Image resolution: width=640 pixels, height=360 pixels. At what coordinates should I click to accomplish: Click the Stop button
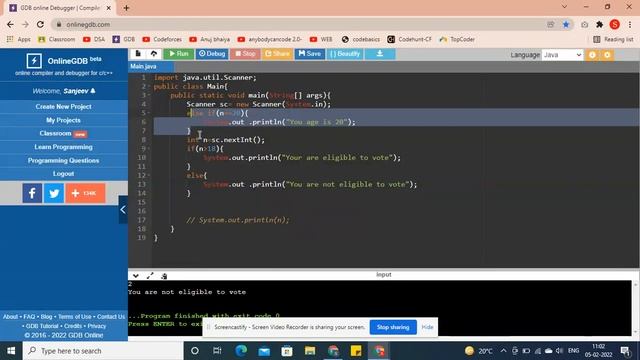[245, 54]
